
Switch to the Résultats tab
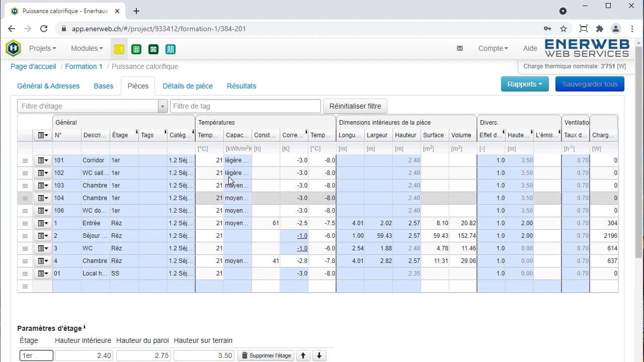coord(241,86)
